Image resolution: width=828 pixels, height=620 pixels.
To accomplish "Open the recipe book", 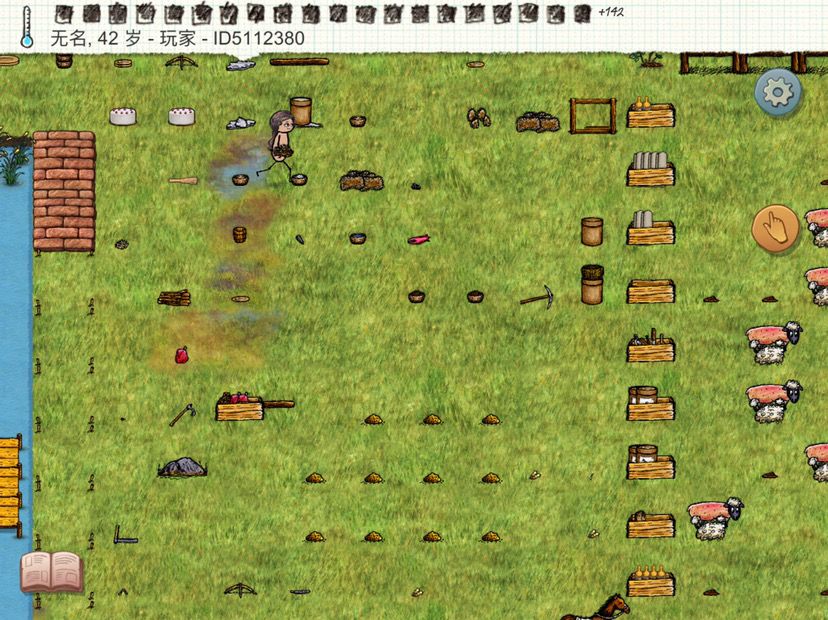I will tap(51, 571).
